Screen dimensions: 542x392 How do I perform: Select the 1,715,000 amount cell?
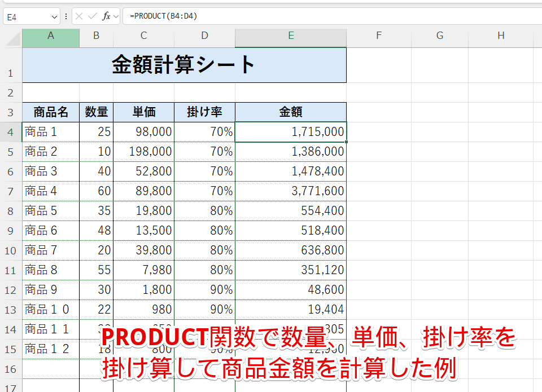coord(290,131)
